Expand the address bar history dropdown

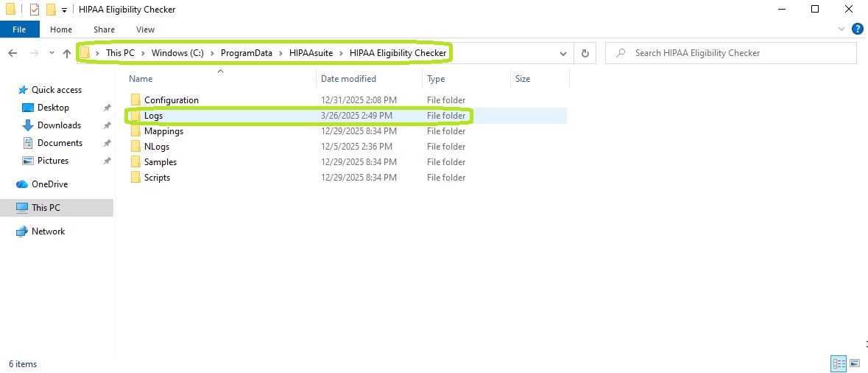[x=563, y=54]
